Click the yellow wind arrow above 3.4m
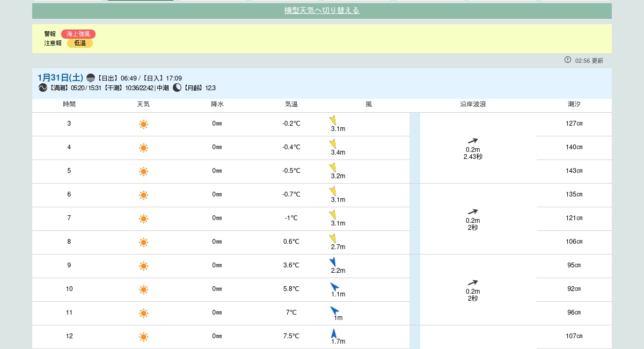The width and height of the screenshot is (644, 349). click(x=333, y=143)
